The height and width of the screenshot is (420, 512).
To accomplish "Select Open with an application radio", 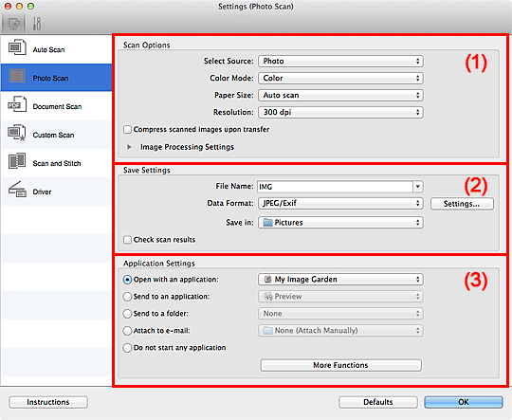I will (x=127, y=280).
